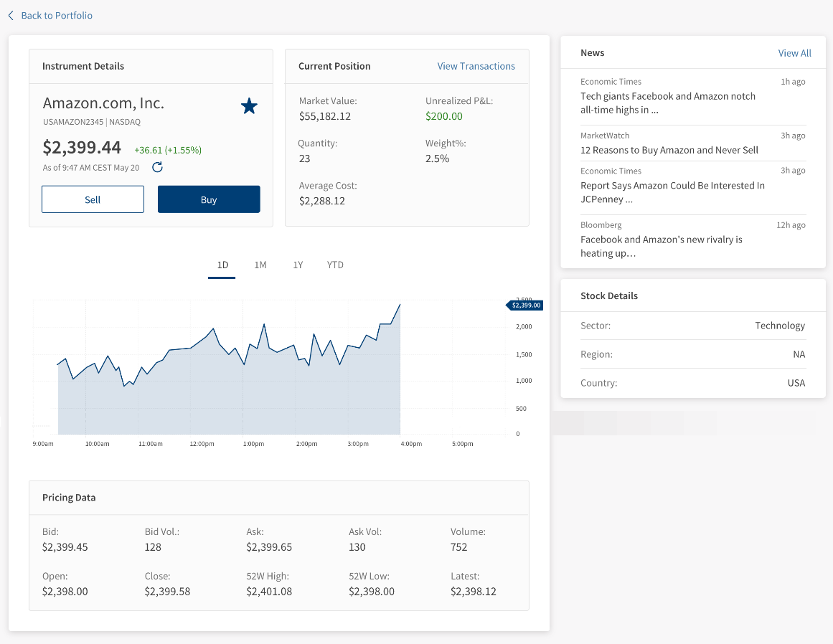Open '12 Reasons to Buy Amazon' article
Image resolution: width=833 pixels, height=644 pixels.
[x=669, y=151]
